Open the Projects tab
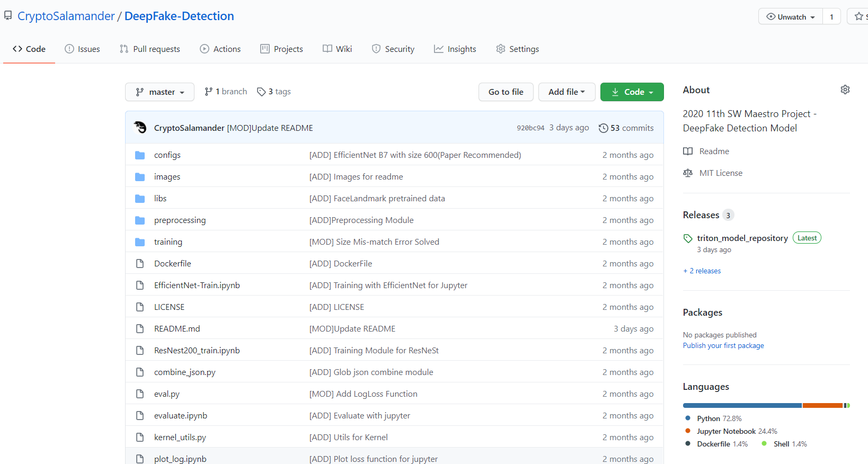This screenshot has width=868, height=464. (x=282, y=49)
